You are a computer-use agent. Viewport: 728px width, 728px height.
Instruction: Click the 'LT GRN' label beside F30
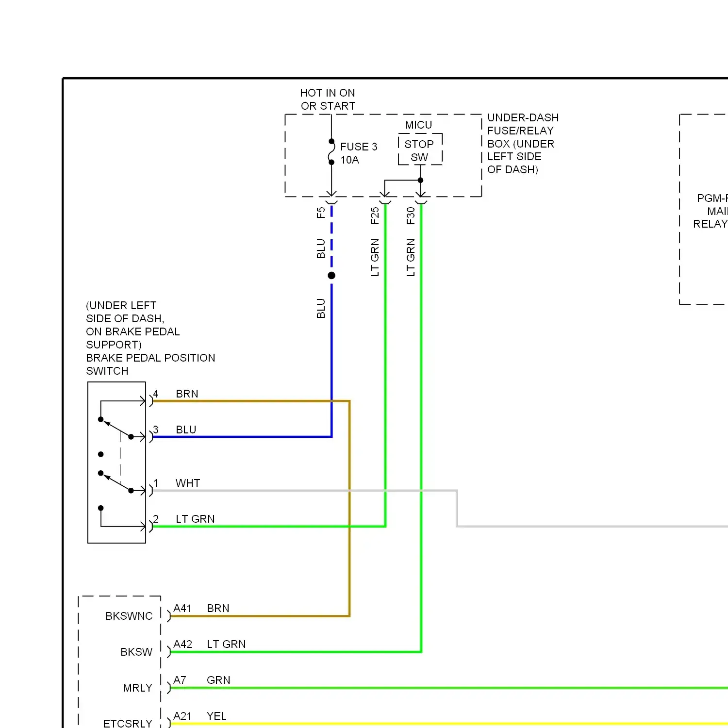[x=411, y=258]
